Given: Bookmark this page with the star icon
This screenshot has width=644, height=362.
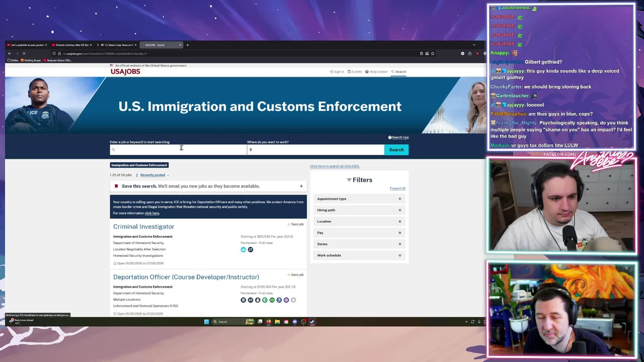Looking at the screenshot, I should point(433,53).
